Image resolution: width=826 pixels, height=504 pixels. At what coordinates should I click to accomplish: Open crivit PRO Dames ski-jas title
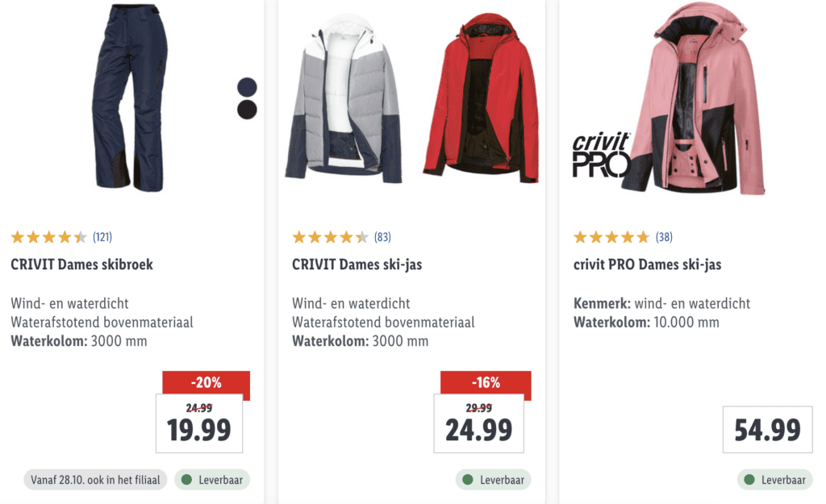point(648,264)
